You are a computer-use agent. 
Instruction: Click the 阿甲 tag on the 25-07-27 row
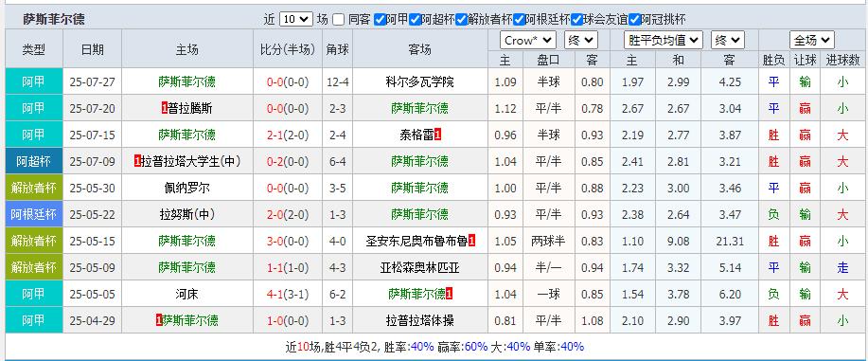[x=34, y=82]
